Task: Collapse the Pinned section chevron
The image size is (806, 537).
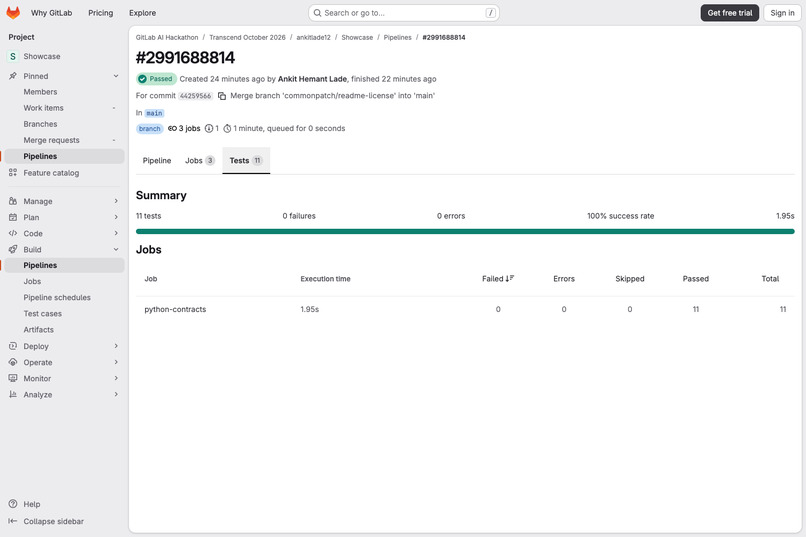Action: pyautogui.click(x=116, y=76)
